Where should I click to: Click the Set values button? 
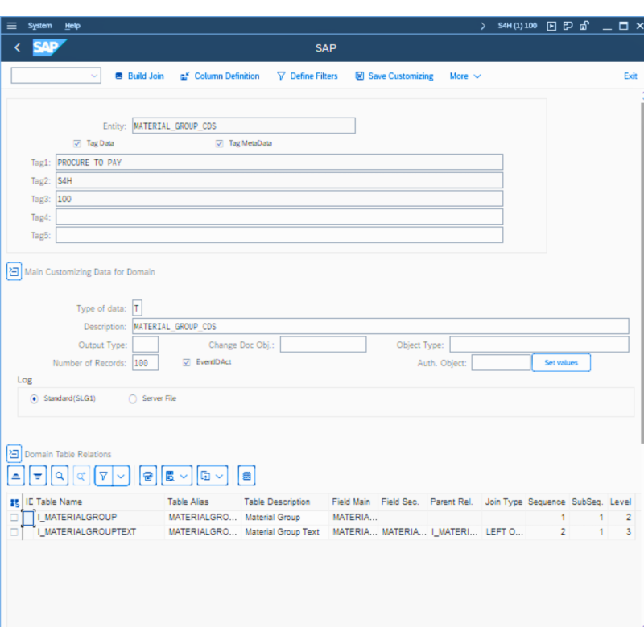(x=560, y=362)
